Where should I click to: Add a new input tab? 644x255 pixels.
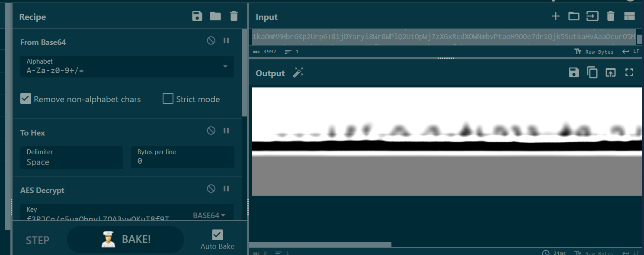click(555, 16)
